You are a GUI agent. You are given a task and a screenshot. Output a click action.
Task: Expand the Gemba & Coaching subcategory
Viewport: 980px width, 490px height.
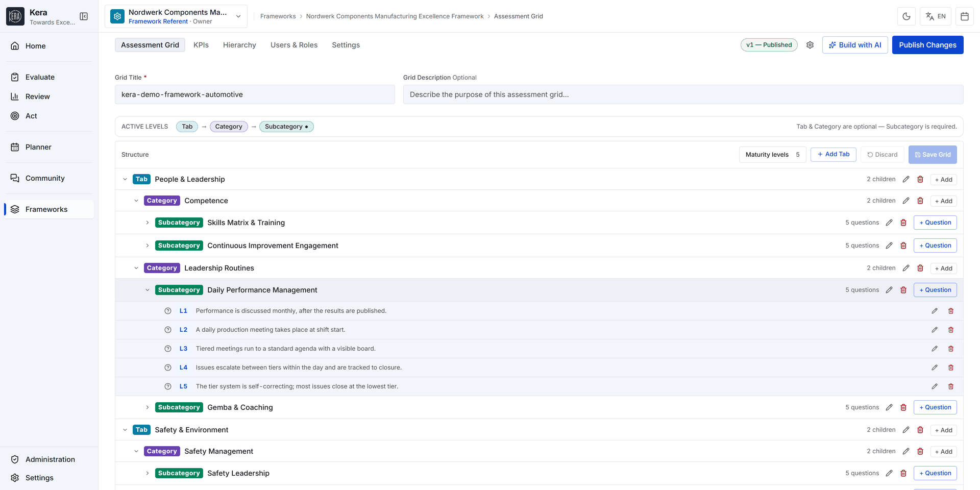148,407
